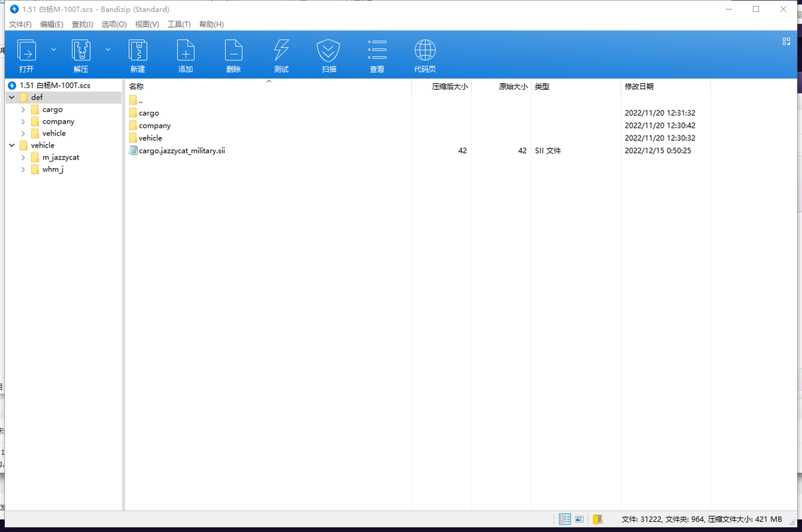This screenshot has width=802, height=532.
Task: Click the Test archive (测试) icon
Action: tap(281, 51)
